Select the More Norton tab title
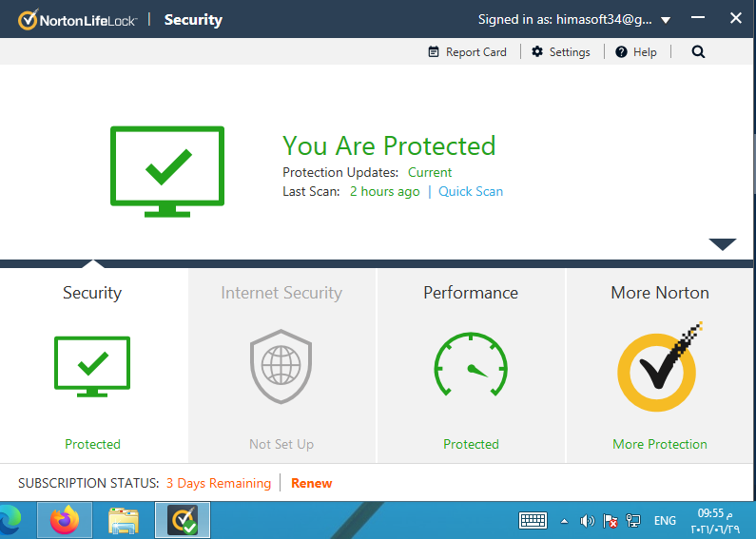756x539 pixels. coord(660,293)
